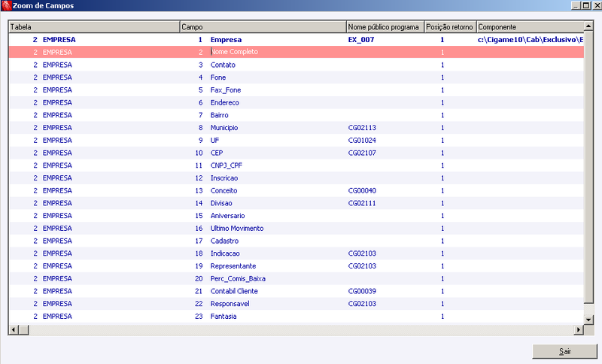Click the CG02113 program name cell
602x364 pixels.
pyautogui.click(x=362, y=128)
